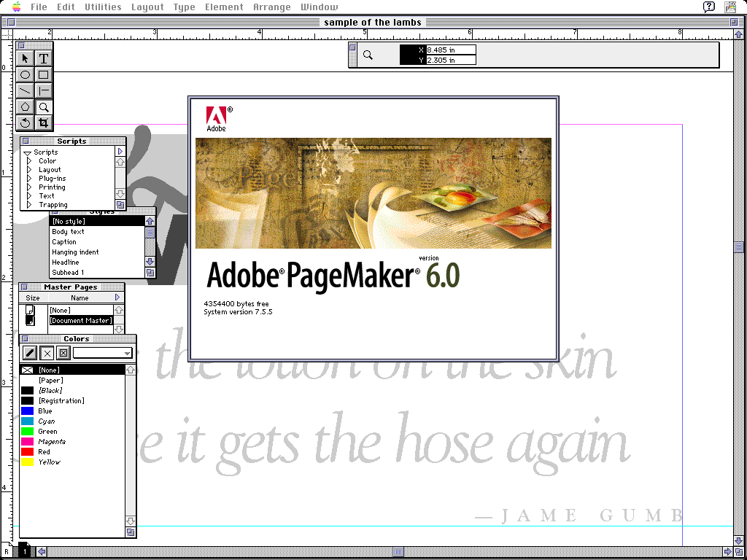Screen dimensions: 747x560
Task: Select the Red color swatch
Action: pyautogui.click(x=28, y=452)
